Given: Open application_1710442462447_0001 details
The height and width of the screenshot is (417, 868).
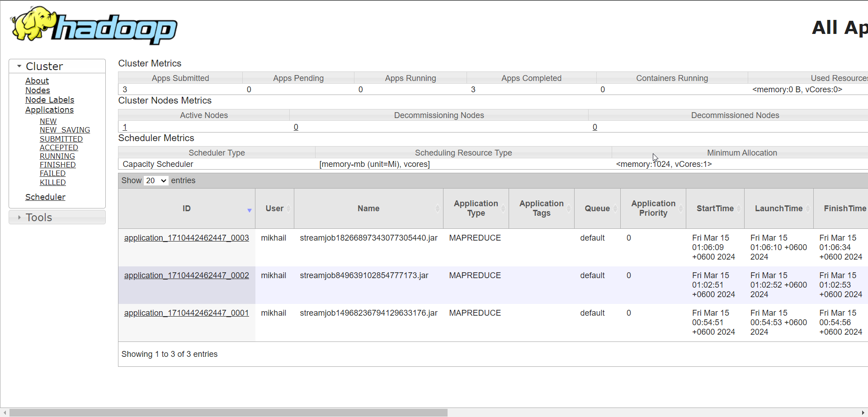Looking at the screenshot, I should click(x=186, y=313).
